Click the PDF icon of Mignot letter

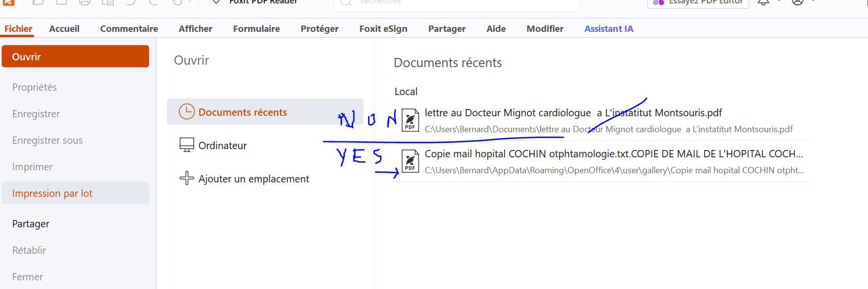(410, 120)
